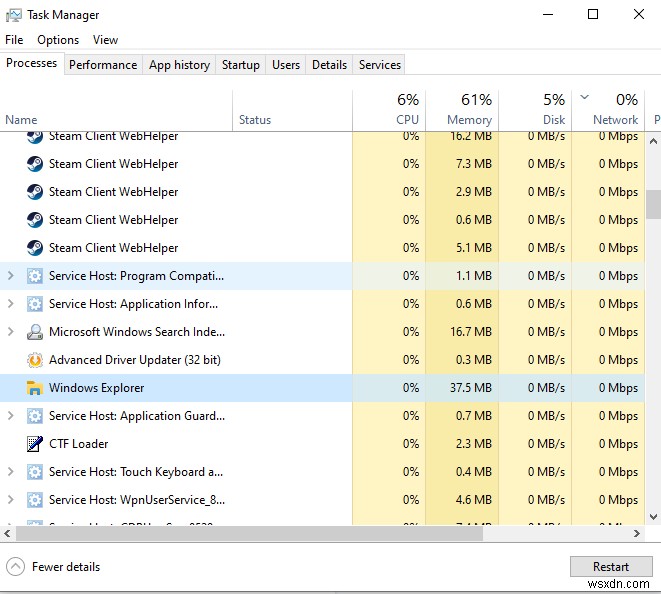Click the 16.7 MB memory value
Viewport: 661px width, 594px height.
pos(471,332)
